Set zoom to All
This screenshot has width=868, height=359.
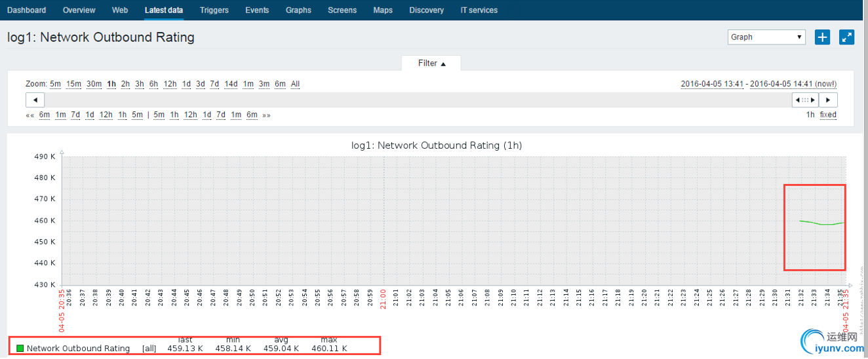pos(295,84)
